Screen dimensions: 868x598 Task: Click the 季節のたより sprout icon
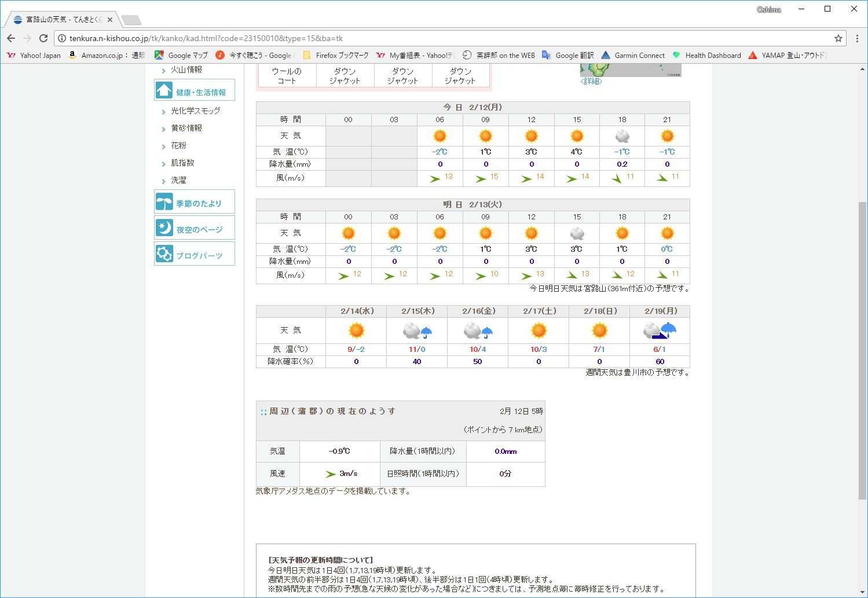(x=164, y=202)
